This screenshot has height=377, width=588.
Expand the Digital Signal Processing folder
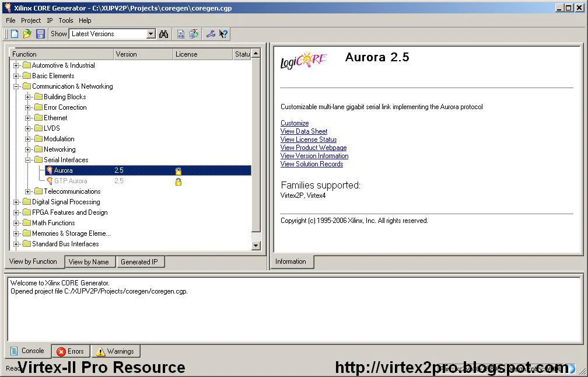click(16, 202)
